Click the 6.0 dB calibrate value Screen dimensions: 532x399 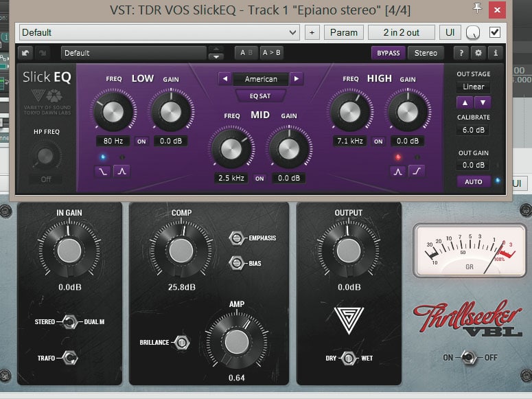(473, 130)
